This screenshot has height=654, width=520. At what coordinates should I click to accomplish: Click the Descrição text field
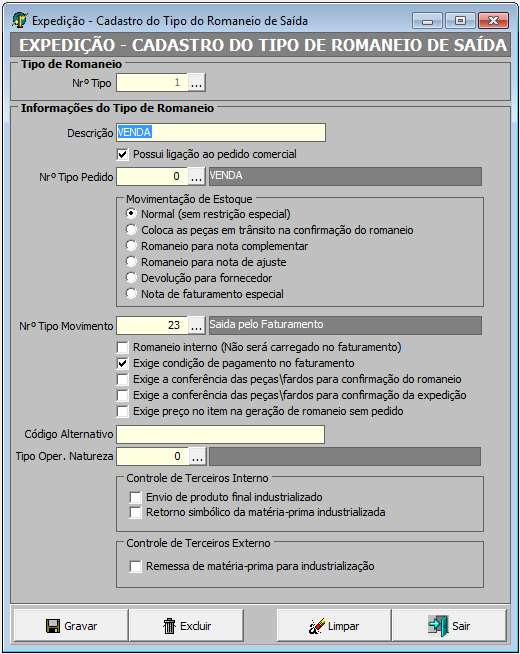pyautogui.click(x=221, y=133)
